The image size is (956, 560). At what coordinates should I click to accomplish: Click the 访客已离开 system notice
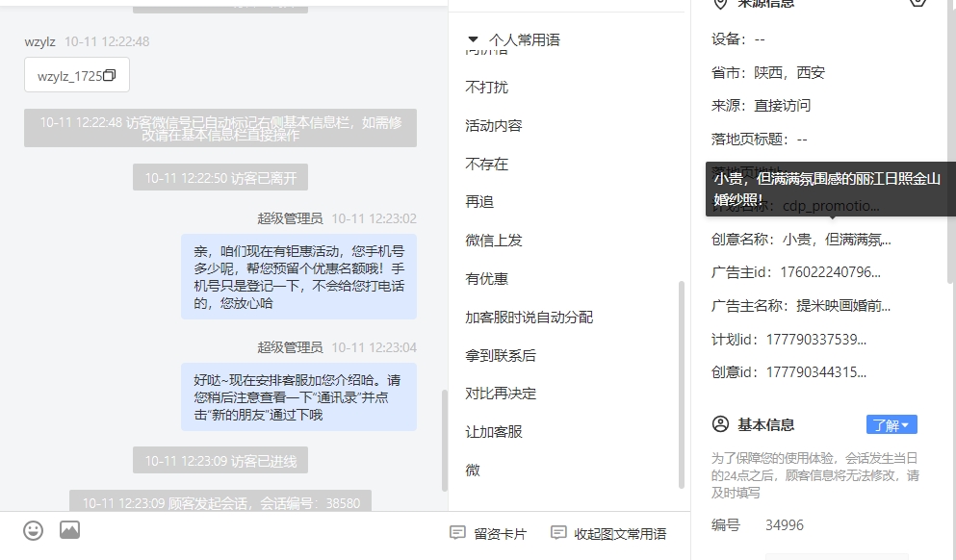220,177
